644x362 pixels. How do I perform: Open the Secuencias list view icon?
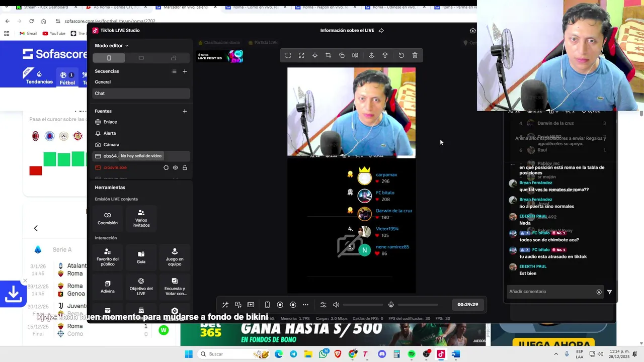174,71
